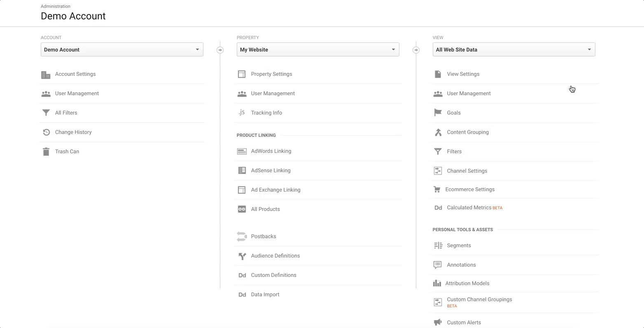The image size is (644, 328).
Task: Go to AdWords Linking
Action: 271,151
